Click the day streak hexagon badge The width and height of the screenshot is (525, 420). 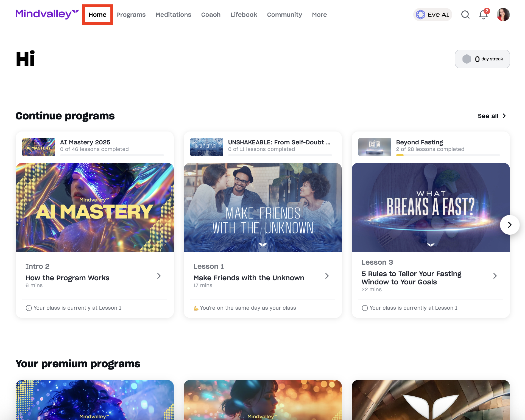point(467,59)
